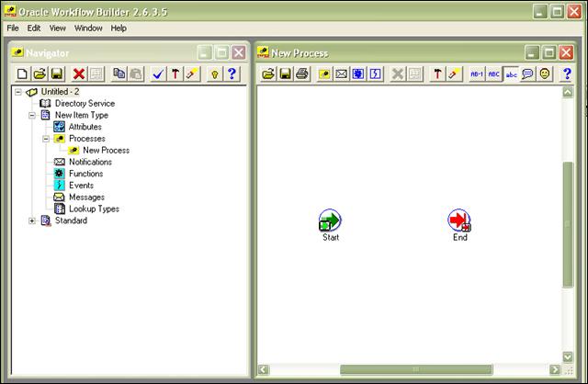Select the Attributes tree item
Viewport: 588px width, 384px height.
85,127
